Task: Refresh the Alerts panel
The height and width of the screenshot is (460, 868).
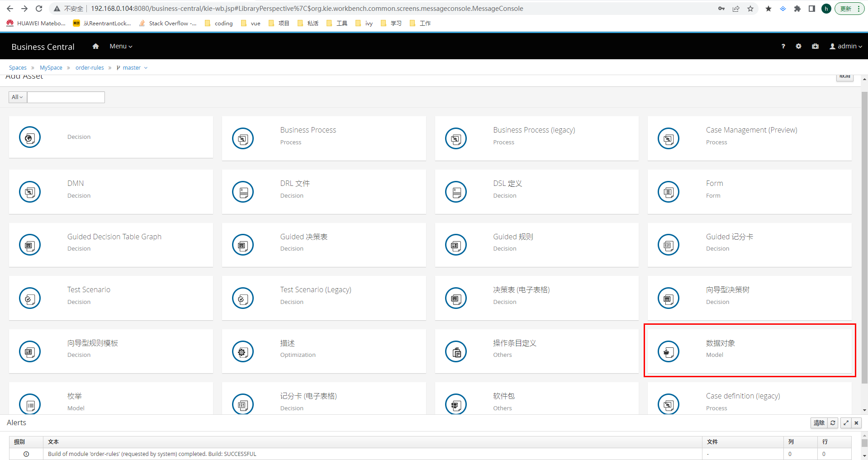Action: pos(833,423)
